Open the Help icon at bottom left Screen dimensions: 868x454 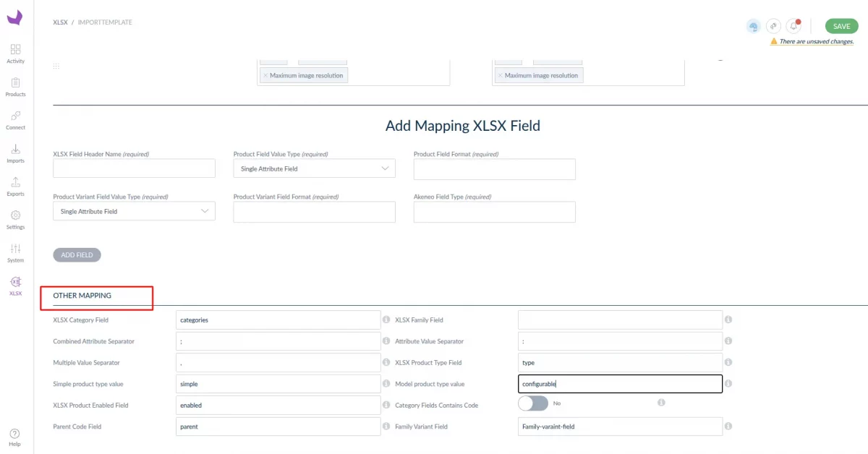click(x=14, y=437)
